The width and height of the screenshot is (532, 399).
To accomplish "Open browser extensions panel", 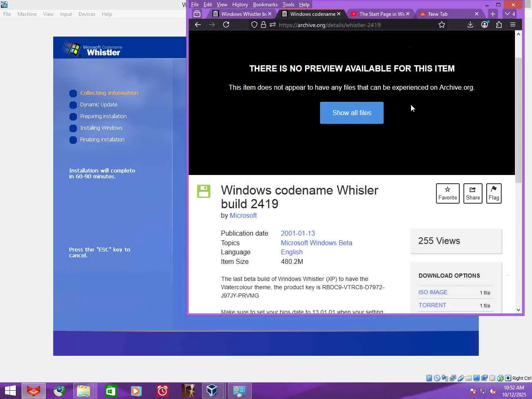I will point(499,25).
